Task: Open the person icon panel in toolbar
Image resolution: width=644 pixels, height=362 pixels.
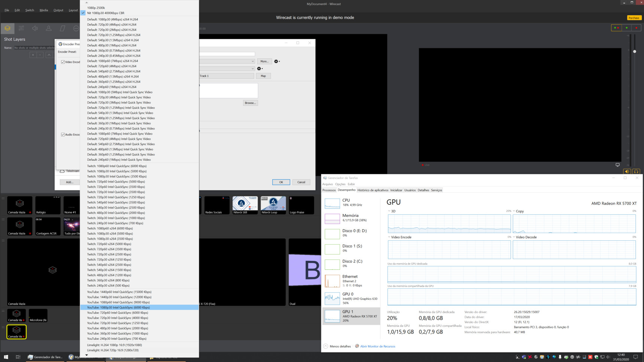Action: pos(49,28)
